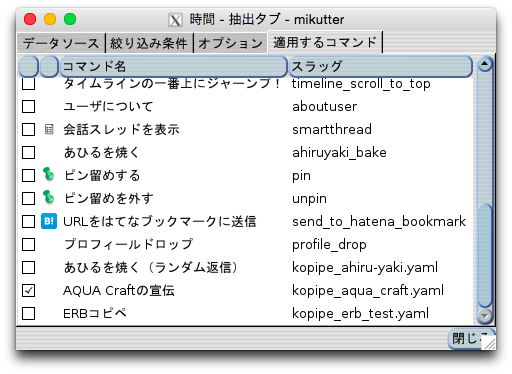Click the green zoom window button

click(70, 19)
